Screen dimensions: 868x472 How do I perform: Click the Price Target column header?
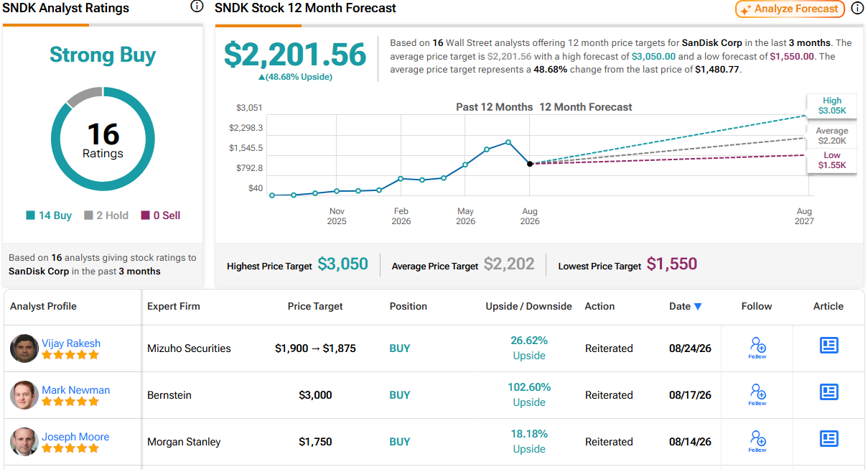click(315, 306)
